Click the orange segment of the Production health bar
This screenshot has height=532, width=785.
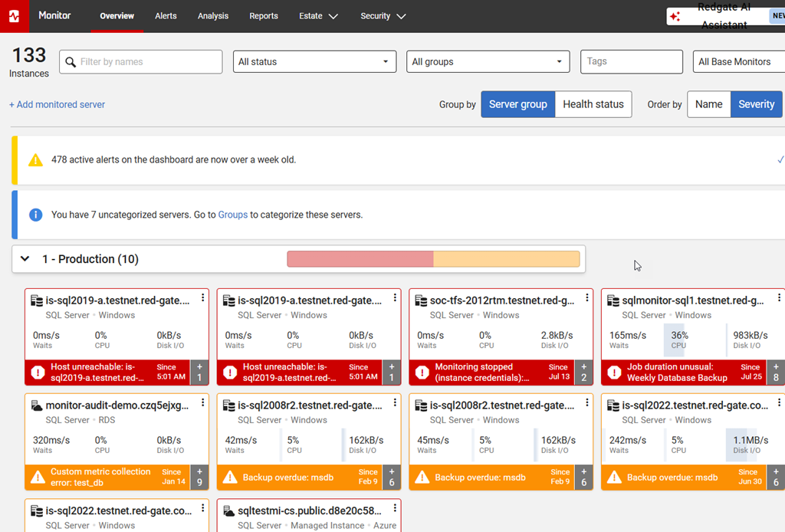[506, 259]
